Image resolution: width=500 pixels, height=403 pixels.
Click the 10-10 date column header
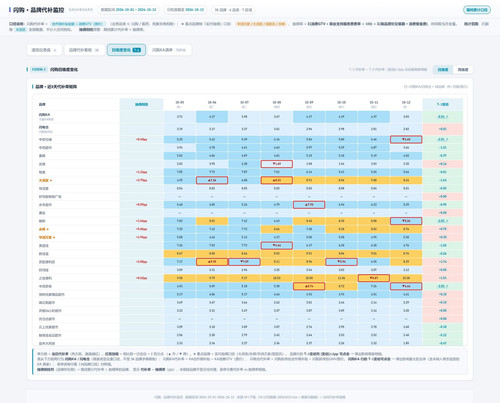point(341,104)
